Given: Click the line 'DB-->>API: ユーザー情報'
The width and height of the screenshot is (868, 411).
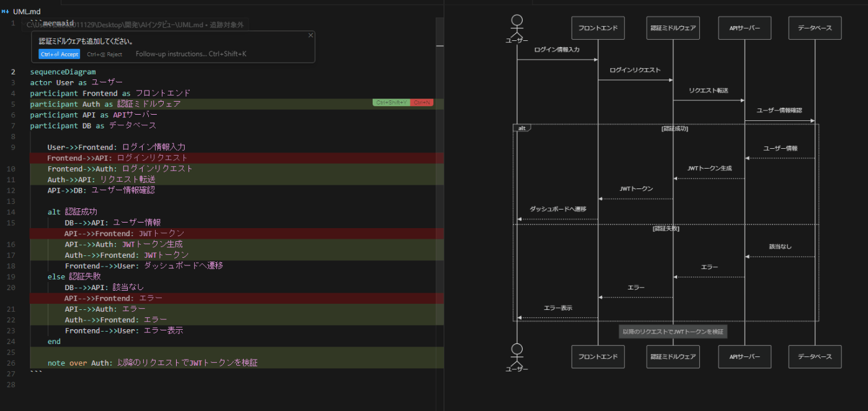Looking at the screenshot, I should point(113,223).
